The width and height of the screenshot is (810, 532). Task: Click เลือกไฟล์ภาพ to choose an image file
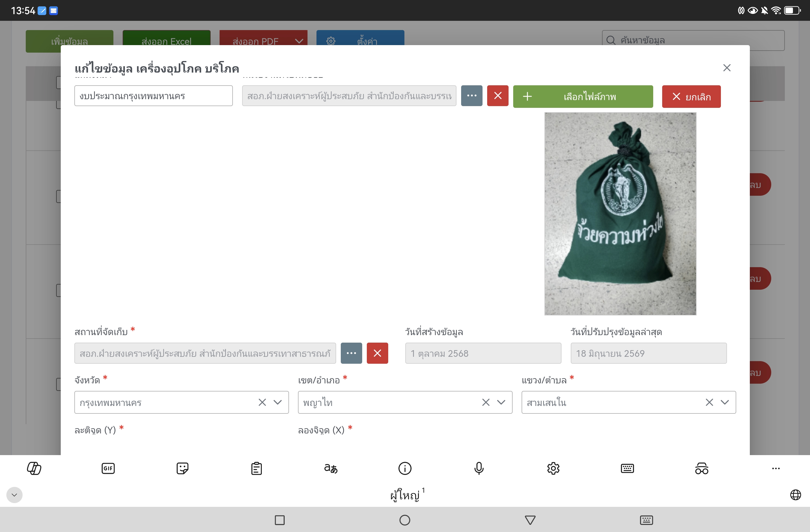pos(583,97)
